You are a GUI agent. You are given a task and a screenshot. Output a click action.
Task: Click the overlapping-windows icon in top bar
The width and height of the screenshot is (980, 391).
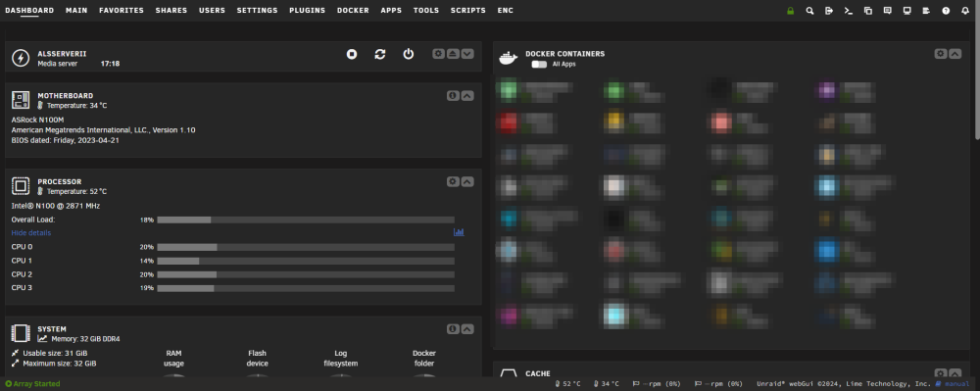pos(868,11)
